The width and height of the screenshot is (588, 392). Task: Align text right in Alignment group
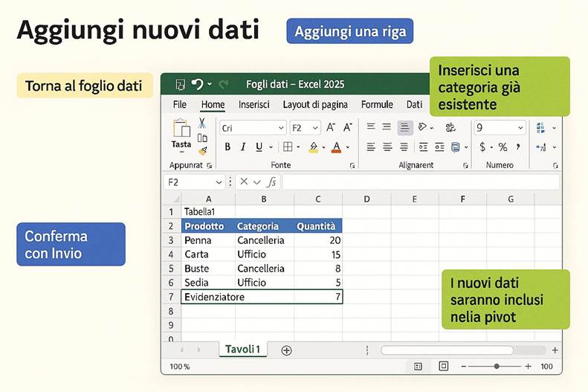(x=404, y=147)
